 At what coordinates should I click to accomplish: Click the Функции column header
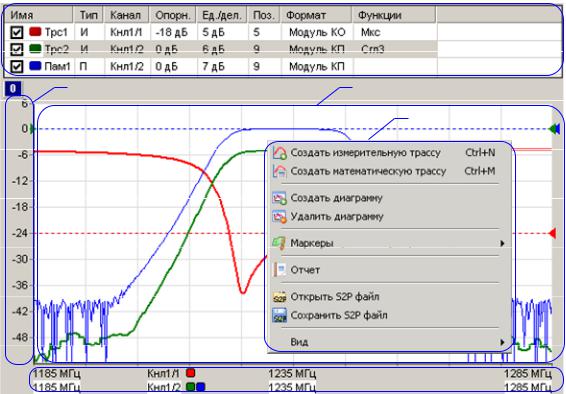click(x=394, y=15)
